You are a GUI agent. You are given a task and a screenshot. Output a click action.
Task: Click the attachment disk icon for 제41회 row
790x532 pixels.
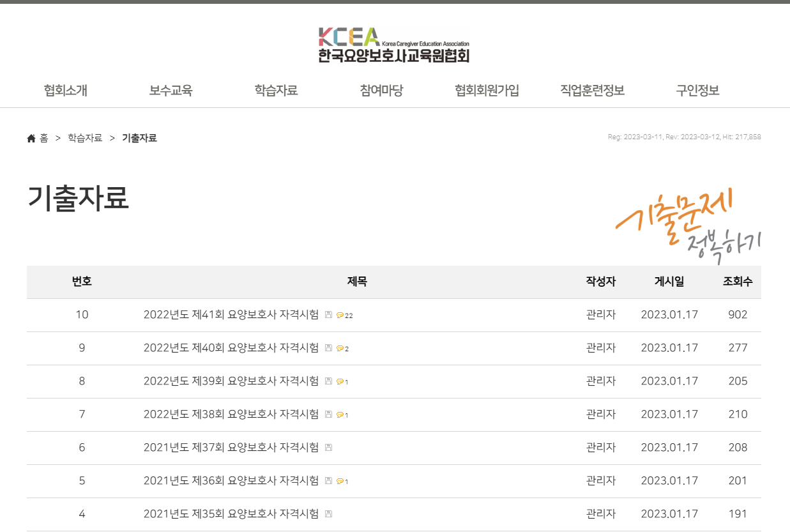[x=328, y=315]
